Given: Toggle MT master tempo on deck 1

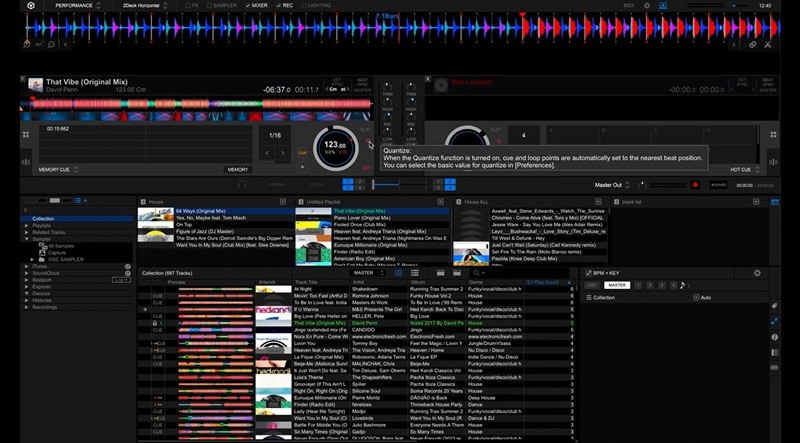Looking at the screenshot, I should click(366, 168).
